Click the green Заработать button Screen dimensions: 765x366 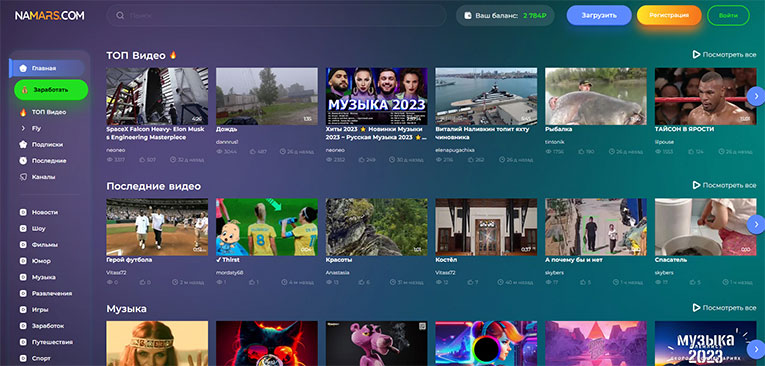point(51,90)
